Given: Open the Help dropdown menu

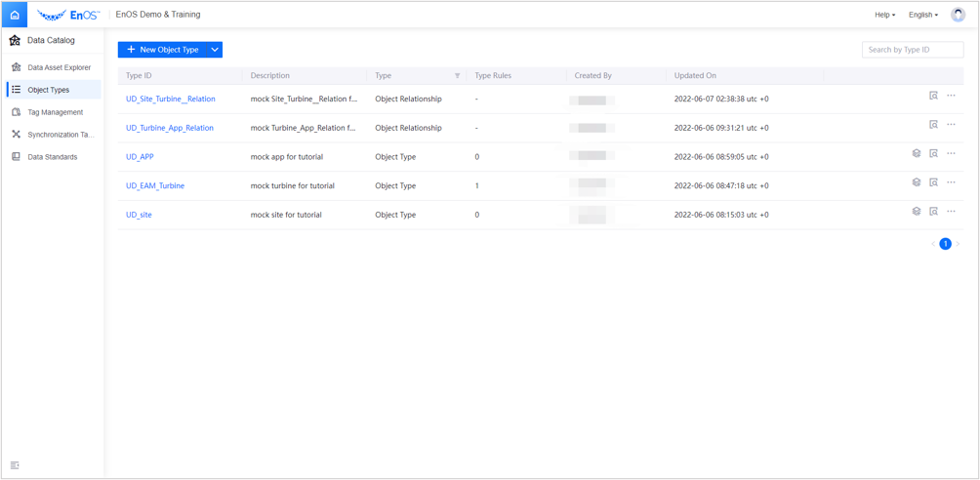Looking at the screenshot, I should coord(884,15).
